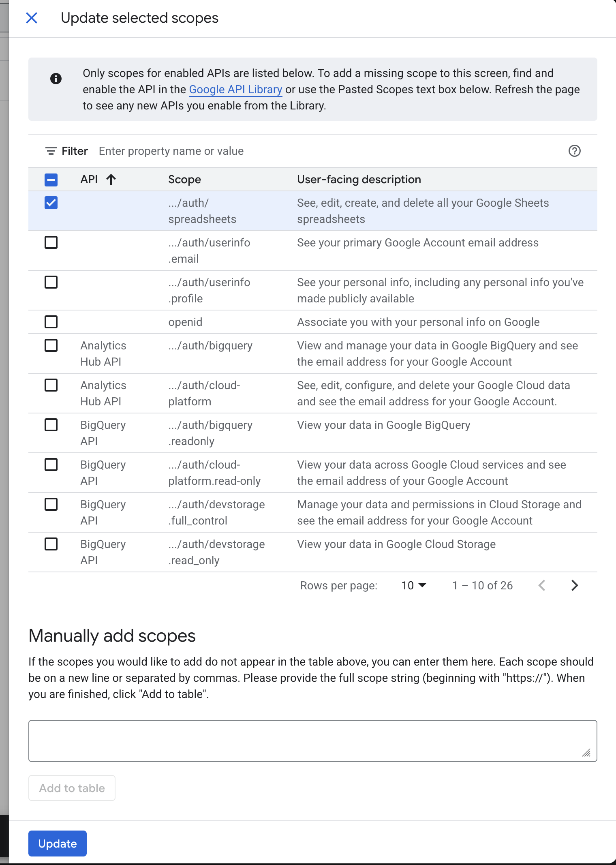Focus the manually add scopes text area
The height and width of the screenshot is (865, 616).
click(312, 741)
